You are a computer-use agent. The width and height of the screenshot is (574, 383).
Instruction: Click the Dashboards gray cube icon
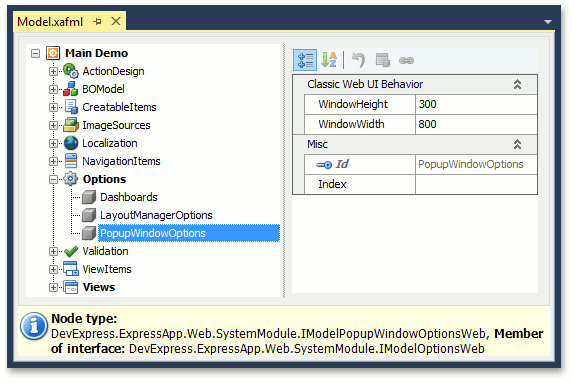(89, 197)
